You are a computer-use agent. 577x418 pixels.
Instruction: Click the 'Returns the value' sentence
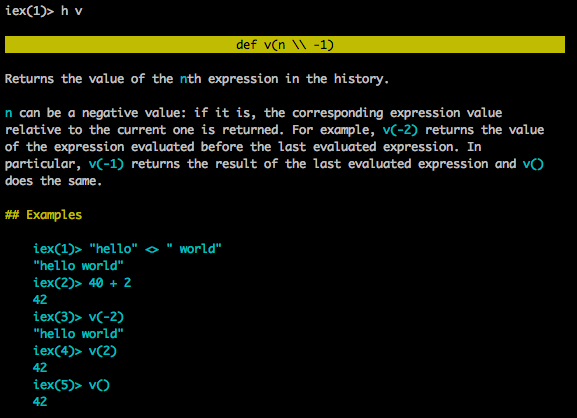[197, 79]
